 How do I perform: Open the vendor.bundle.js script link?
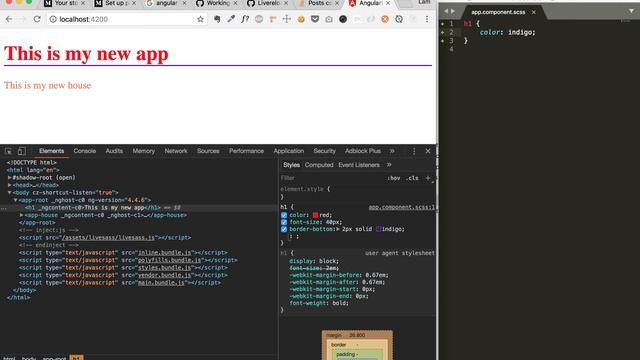coord(165,275)
